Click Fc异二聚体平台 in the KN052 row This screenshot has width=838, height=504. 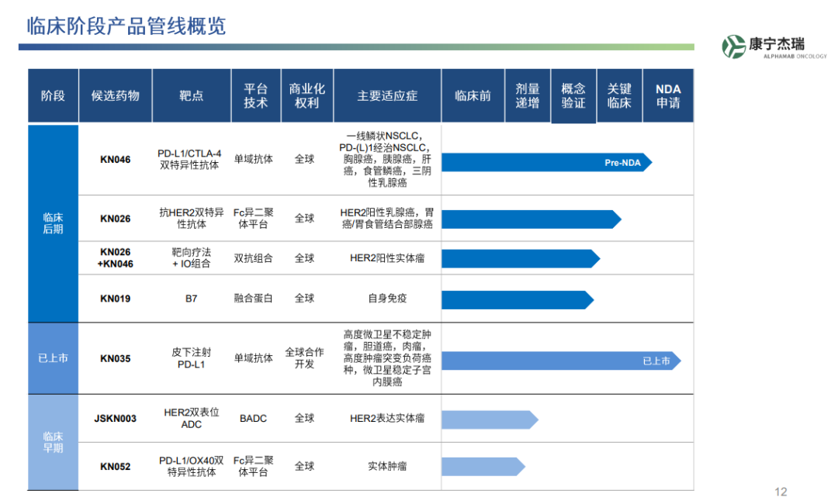253,466
